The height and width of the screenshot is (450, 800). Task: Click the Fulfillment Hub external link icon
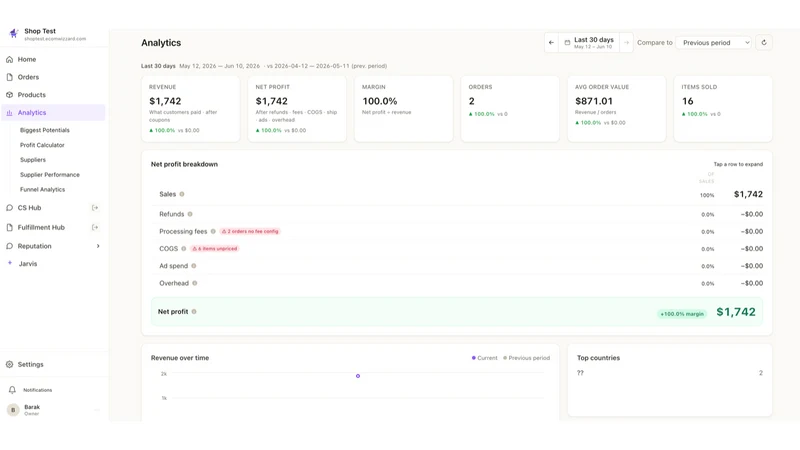click(95, 228)
